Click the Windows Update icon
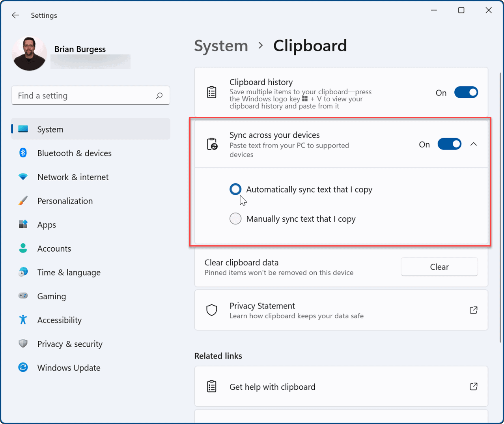The width and height of the screenshot is (504, 424). click(23, 368)
